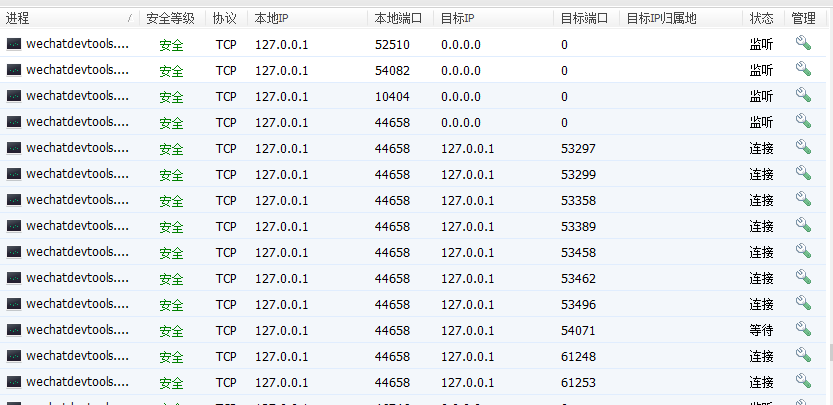Image resolution: width=833 pixels, height=405 pixels.
Task: Click the 协议 column header
Action: (226, 19)
